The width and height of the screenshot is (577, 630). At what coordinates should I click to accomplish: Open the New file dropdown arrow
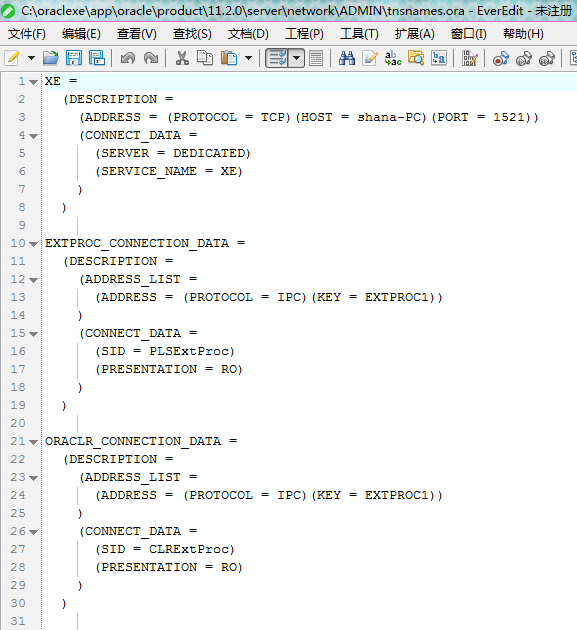click(31, 58)
